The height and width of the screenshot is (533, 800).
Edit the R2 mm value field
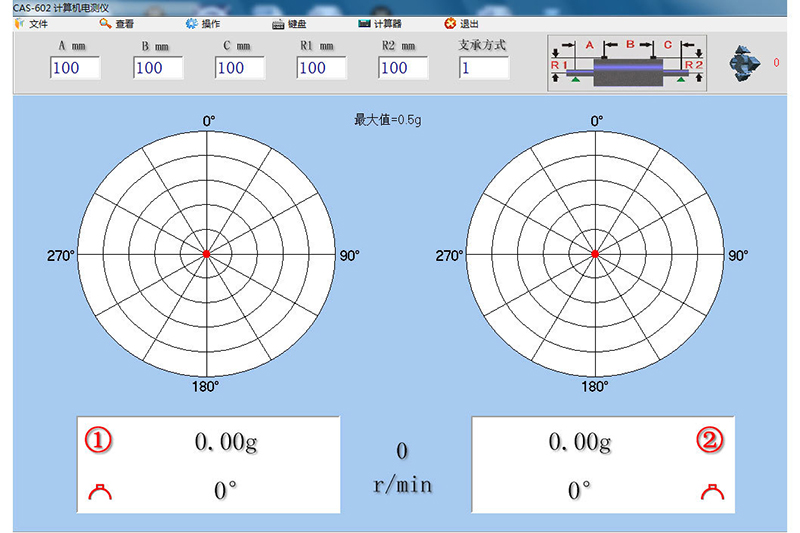403,68
